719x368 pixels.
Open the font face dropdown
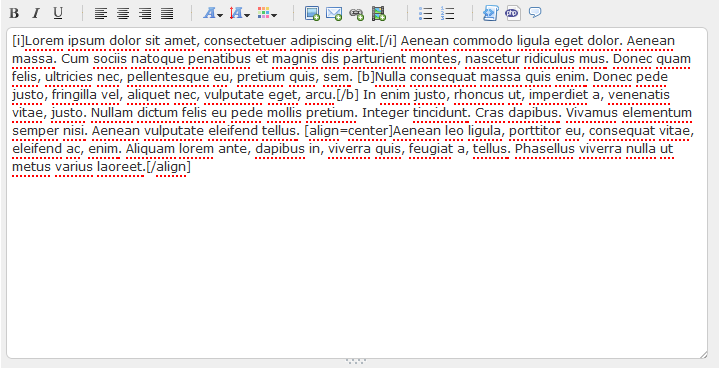213,13
